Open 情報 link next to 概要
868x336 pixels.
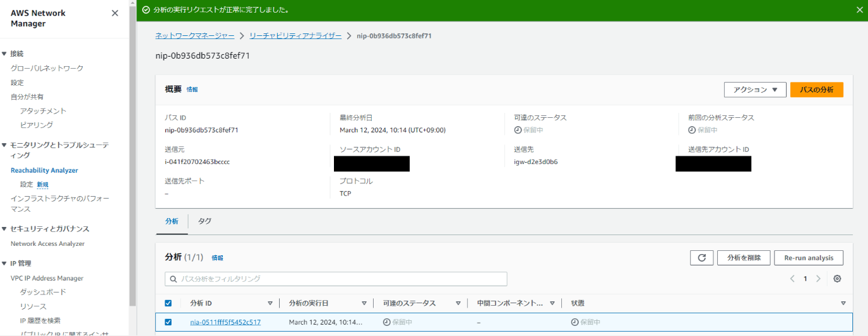coord(192,90)
